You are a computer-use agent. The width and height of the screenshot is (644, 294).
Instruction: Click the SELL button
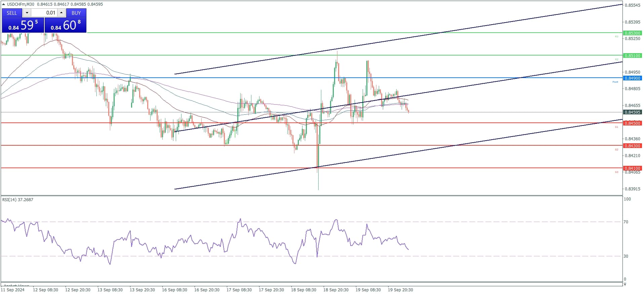click(x=12, y=13)
